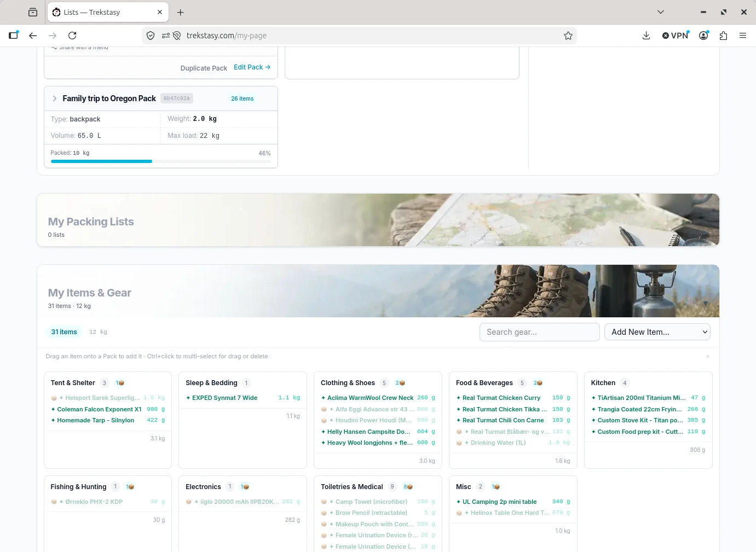The width and height of the screenshot is (756, 552).
Task: Expand the Family trip to Oregon Pack
Action: point(55,98)
